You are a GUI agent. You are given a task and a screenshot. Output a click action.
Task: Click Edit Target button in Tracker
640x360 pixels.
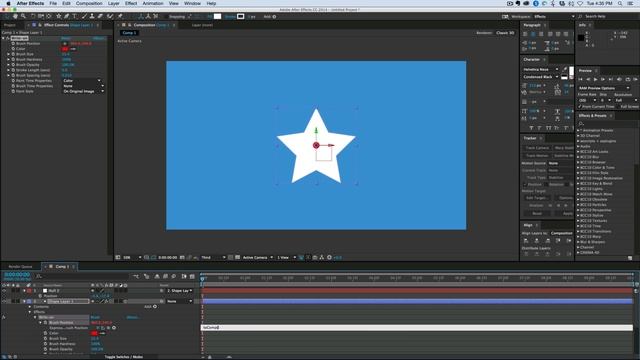click(x=537, y=198)
